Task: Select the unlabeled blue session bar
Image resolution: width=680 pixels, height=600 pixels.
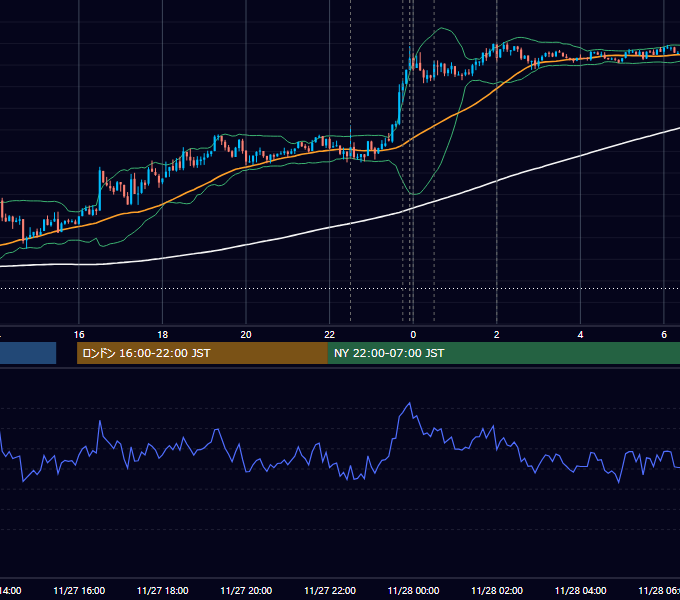Action: pos(28,353)
